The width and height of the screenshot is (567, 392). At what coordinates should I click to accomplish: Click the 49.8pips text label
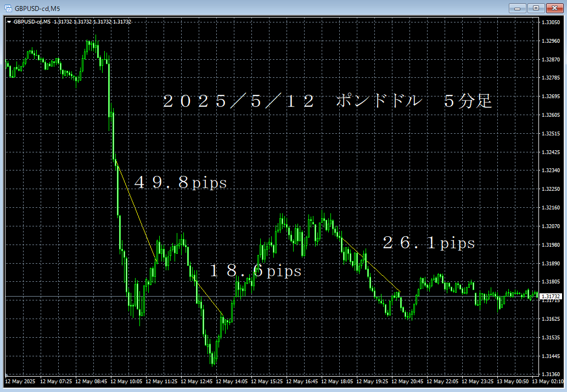pyautogui.click(x=181, y=183)
